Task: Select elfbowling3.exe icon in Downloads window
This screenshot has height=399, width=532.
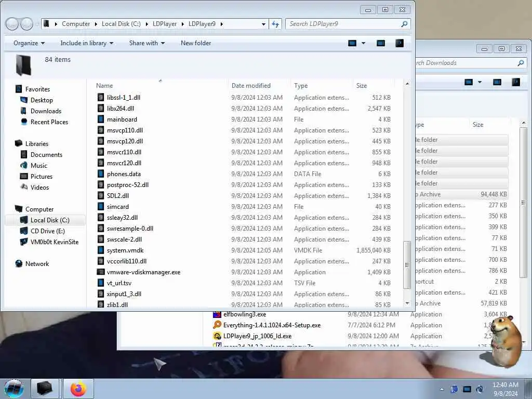Action: pyautogui.click(x=217, y=314)
